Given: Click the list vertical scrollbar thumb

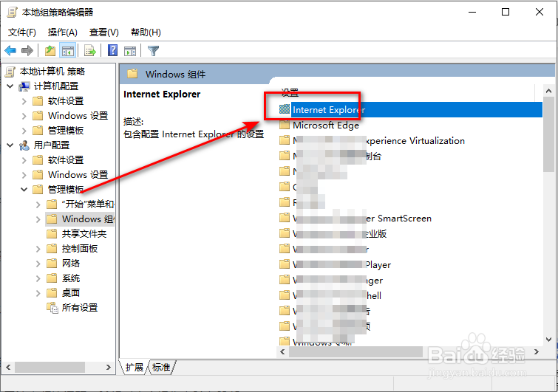Looking at the screenshot, I should (x=548, y=134).
